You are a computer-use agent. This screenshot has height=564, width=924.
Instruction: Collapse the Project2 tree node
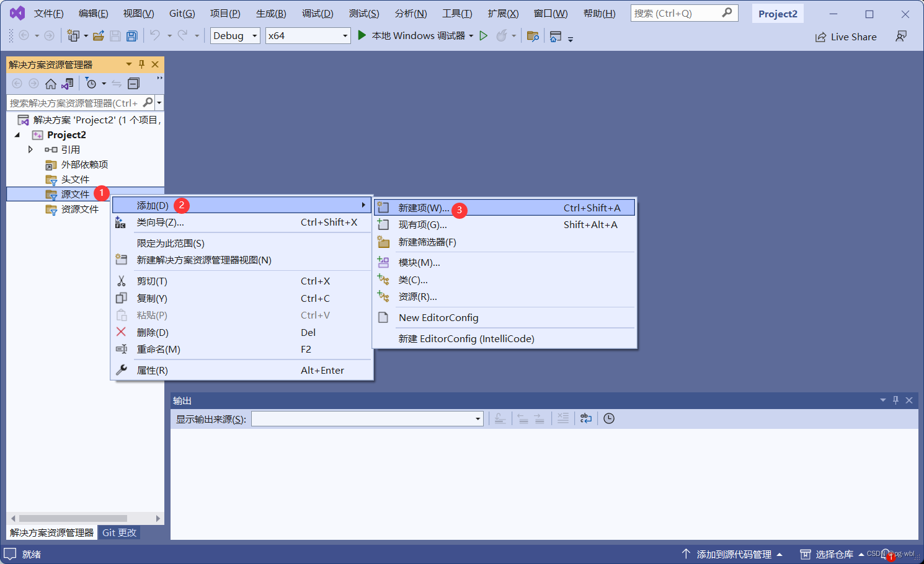click(17, 134)
